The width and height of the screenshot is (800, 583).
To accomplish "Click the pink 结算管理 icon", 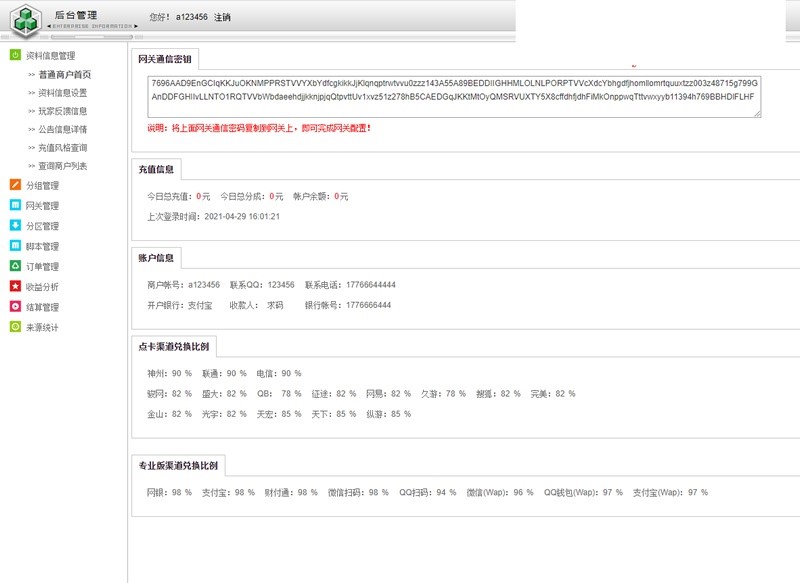I will pyautogui.click(x=15, y=307).
